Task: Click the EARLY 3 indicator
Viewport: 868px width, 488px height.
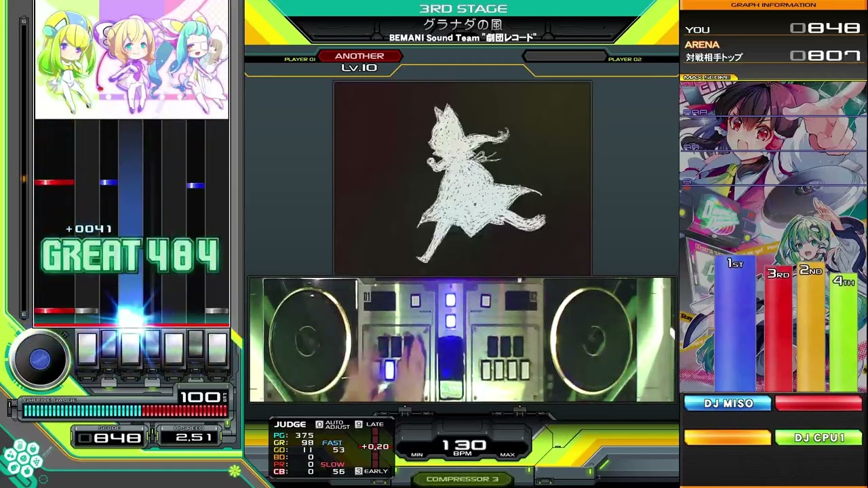Action: click(372, 471)
